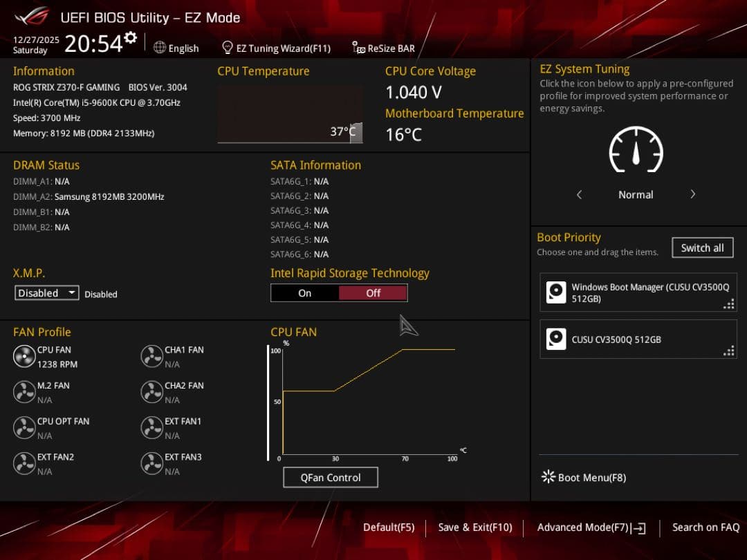Turn Intel Rapid Storage Technology On
The image size is (747, 560).
pos(305,293)
